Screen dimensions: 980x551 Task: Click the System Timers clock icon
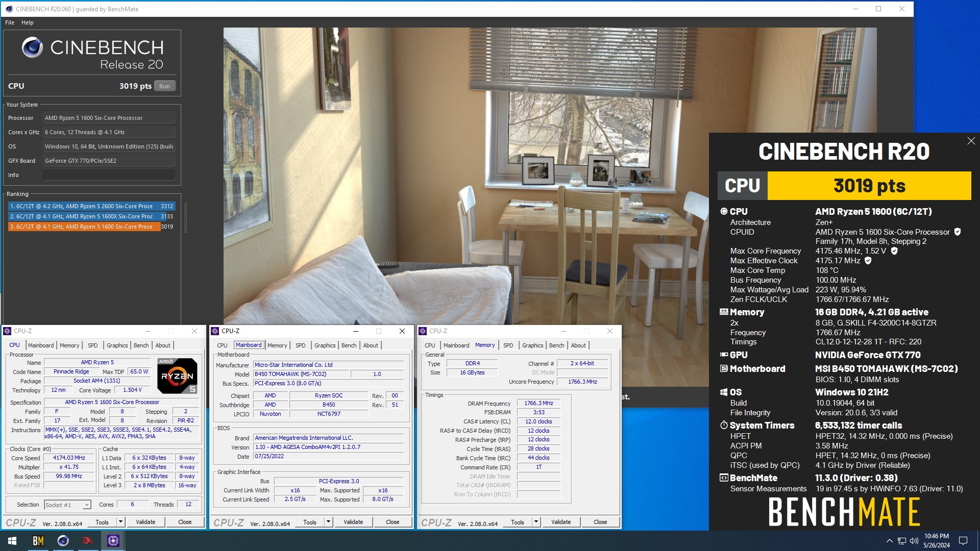[x=724, y=425]
